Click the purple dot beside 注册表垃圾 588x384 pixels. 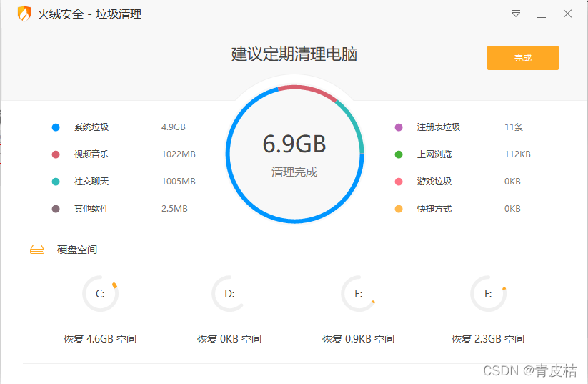(x=399, y=127)
